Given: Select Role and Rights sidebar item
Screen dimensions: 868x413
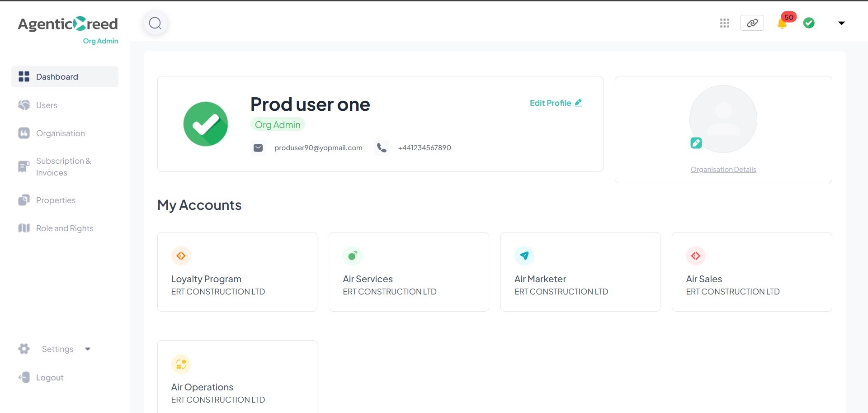Looking at the screenshot, I should click(x=65, y=228).
